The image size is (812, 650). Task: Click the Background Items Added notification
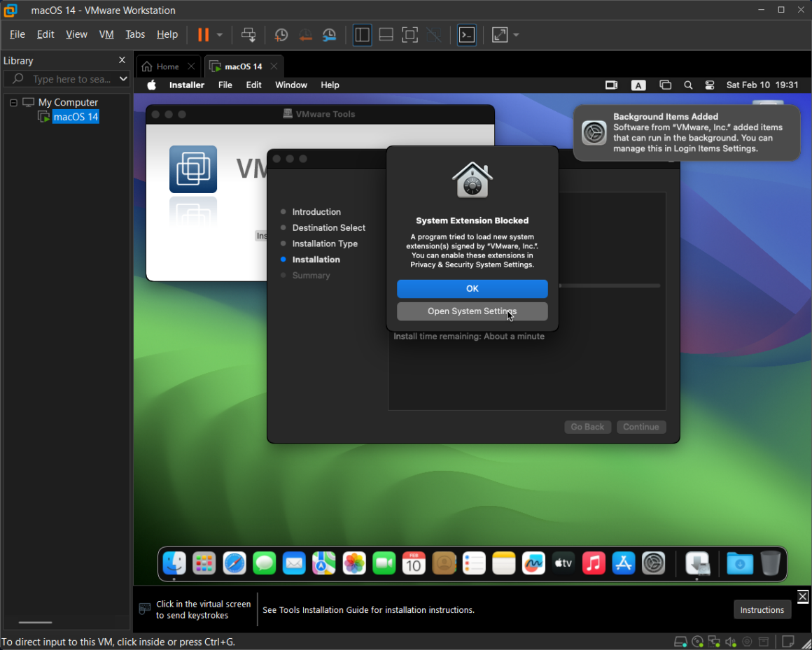(x=687, y=133)
